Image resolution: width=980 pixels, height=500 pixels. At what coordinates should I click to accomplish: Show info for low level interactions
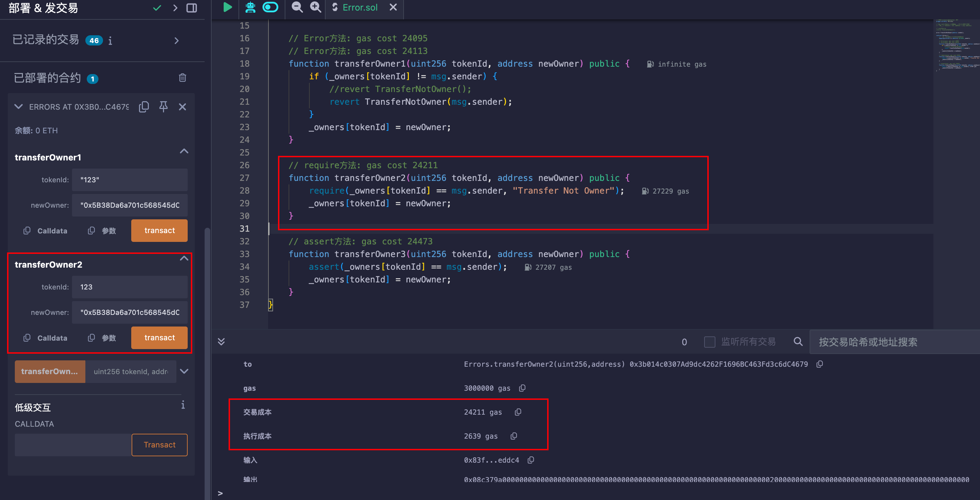click(183, 405)
